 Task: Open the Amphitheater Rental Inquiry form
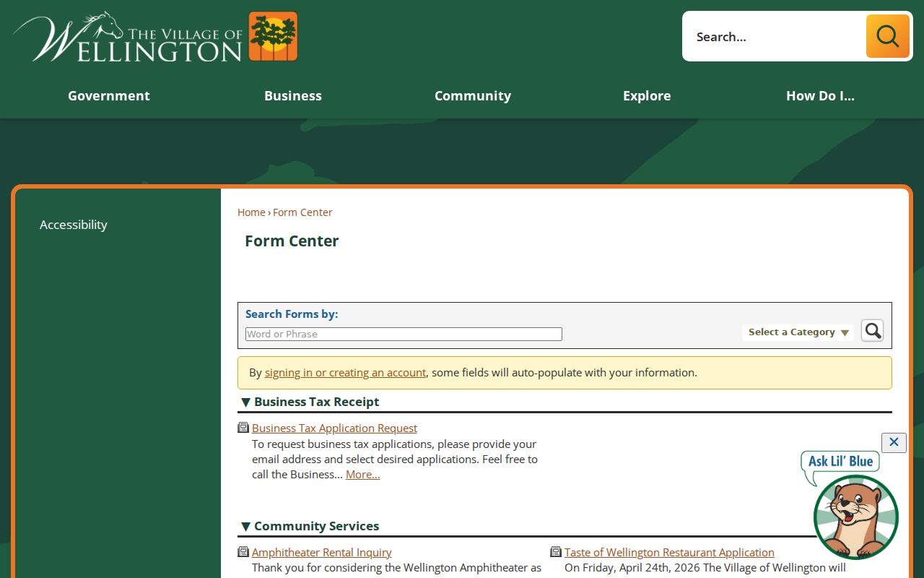click(x=322, y=552)
